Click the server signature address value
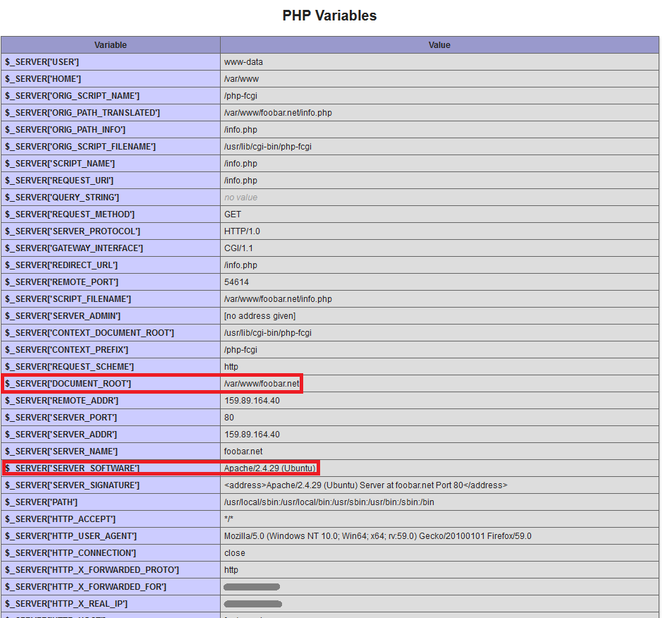The image size is (672, 618). tap(365, 485)
